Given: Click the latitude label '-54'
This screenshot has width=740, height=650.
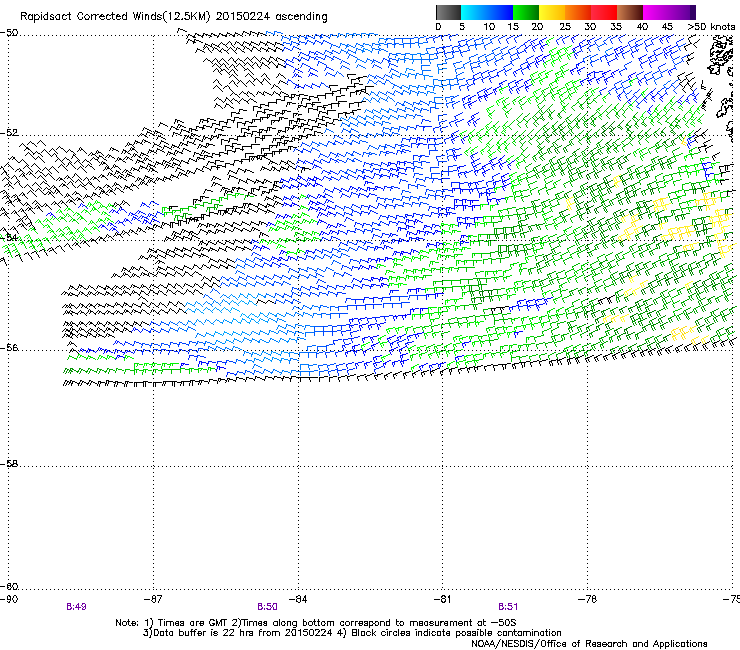Looking at the screenshot, I should 9,237.
